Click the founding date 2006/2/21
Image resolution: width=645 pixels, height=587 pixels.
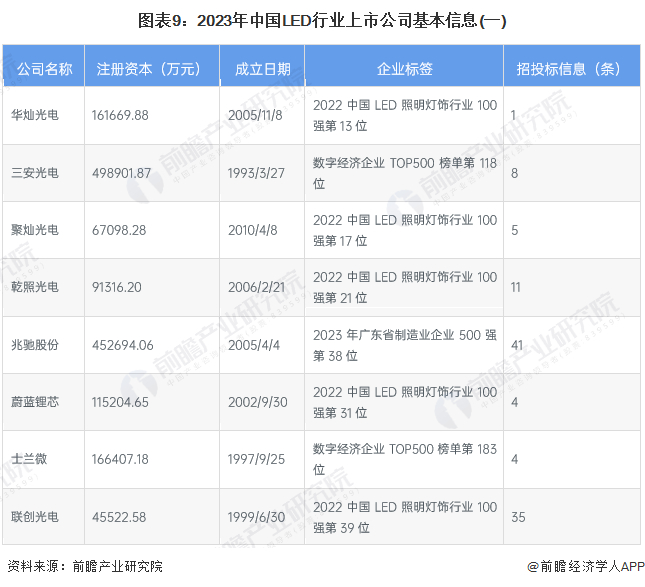257,287
